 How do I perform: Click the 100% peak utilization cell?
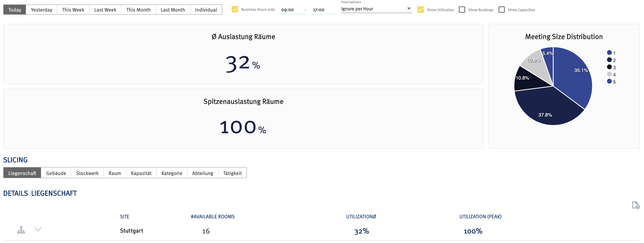coord(473,231)
